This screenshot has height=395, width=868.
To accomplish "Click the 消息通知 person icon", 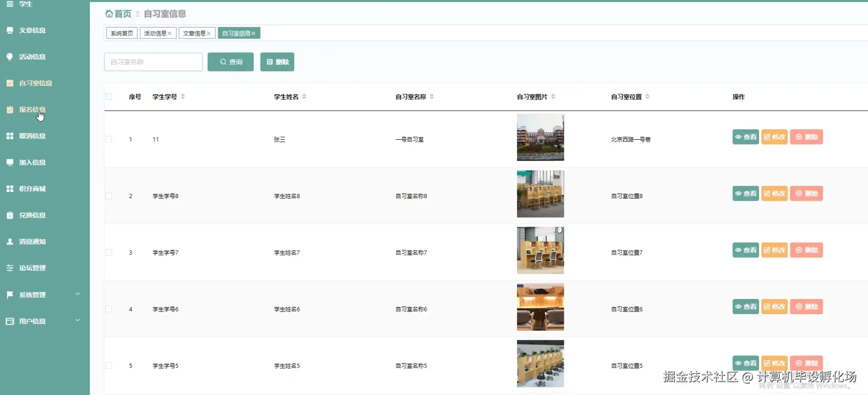I will pos(10,241).
